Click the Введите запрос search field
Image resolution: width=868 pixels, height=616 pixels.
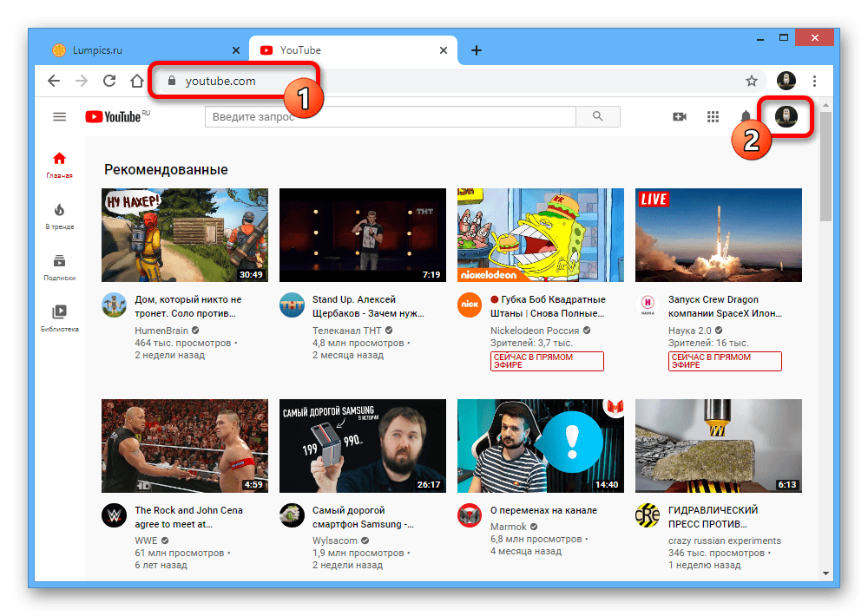pos(391,117)
